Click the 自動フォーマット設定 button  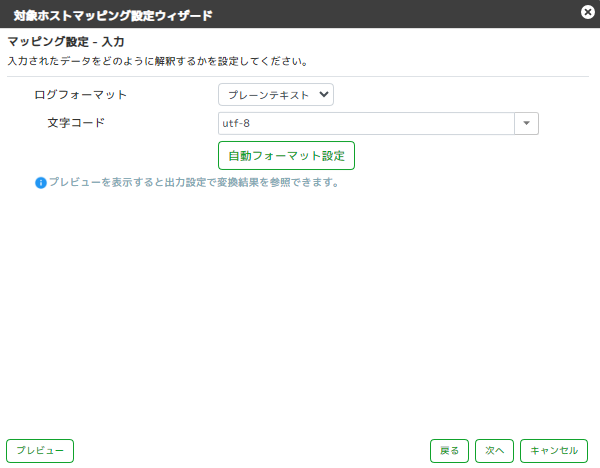[286, 155]
